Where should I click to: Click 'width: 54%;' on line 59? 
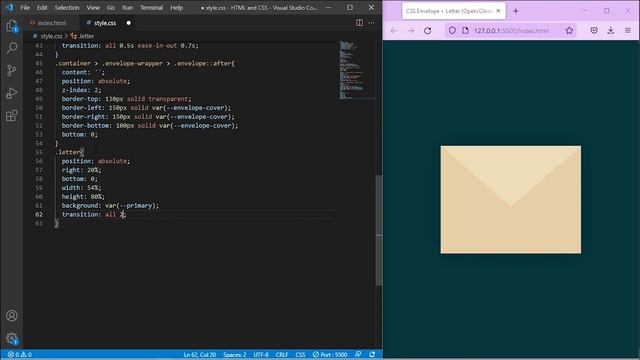click(81, 188)
